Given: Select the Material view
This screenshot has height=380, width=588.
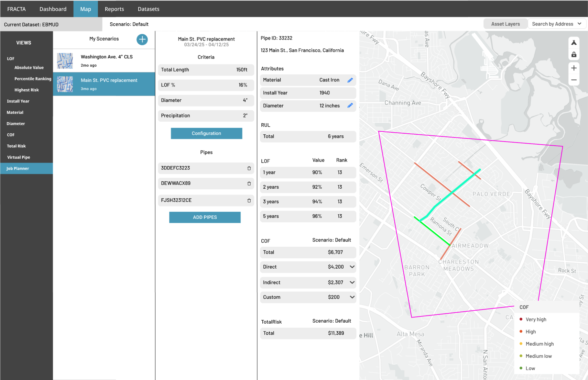Looking at the screenshot, I should tap(15, 112).
